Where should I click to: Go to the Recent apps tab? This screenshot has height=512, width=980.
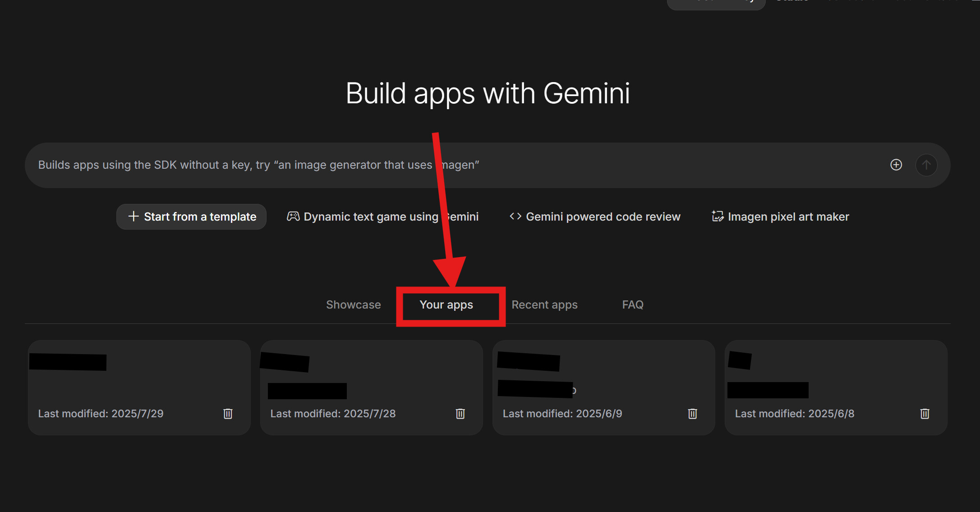(544, 305)
